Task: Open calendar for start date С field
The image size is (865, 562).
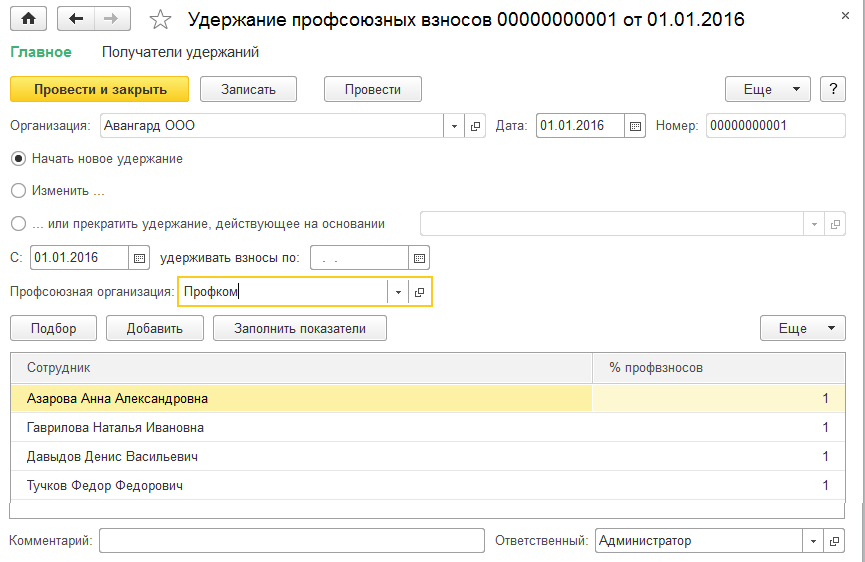Action: 140,258
